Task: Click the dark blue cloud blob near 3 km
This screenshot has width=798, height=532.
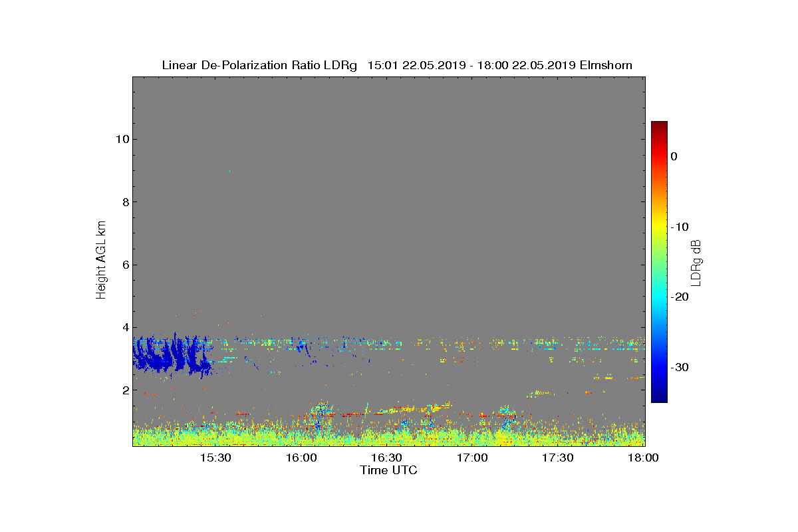Action: point(172,356)
